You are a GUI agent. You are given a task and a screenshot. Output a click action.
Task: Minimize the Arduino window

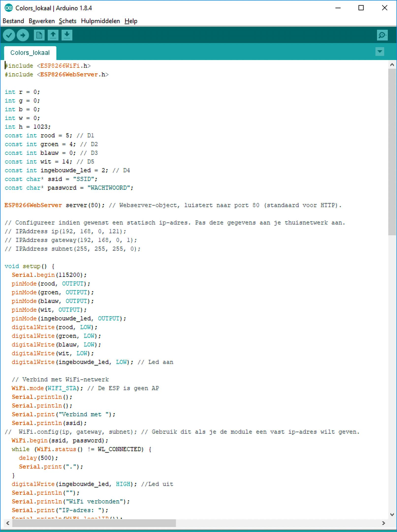(x=338, y=8)
